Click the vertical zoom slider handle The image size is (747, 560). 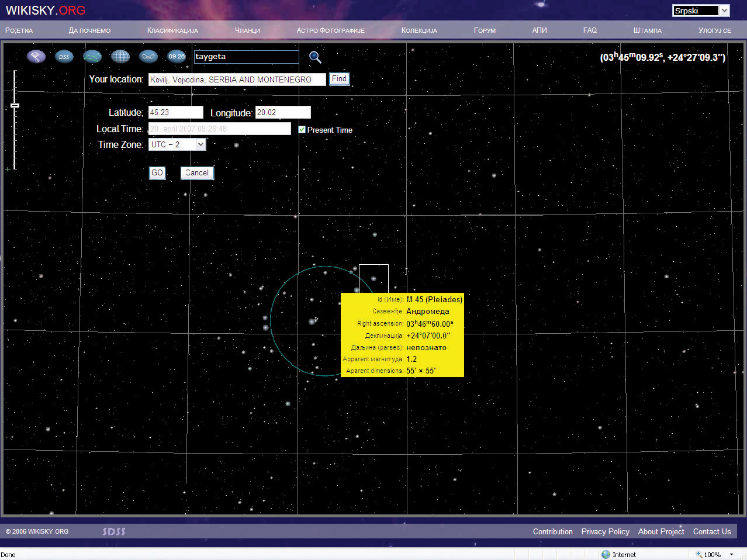click(x=15, y=105)
